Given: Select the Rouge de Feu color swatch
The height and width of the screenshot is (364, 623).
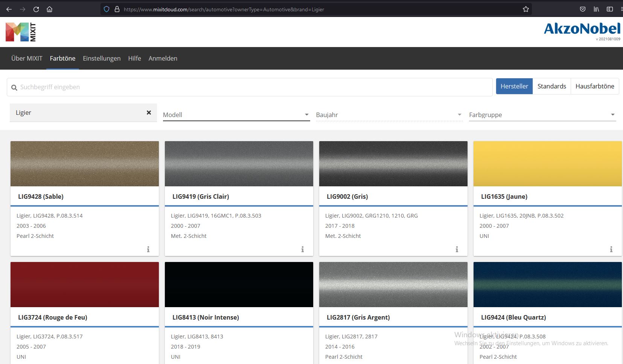Looking at the screenshot, I should pyautogui.click(x=85, y=285).
